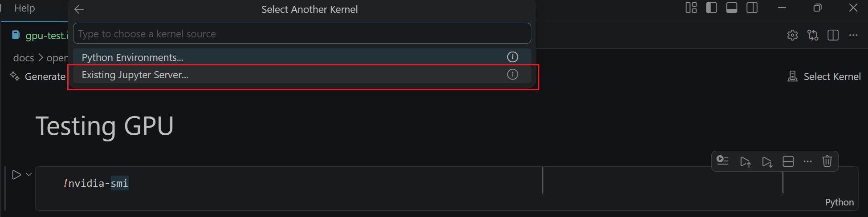Click Run by Line icon in cell toolbar
This screenshot has width=868, height=217.
[722, 161]
